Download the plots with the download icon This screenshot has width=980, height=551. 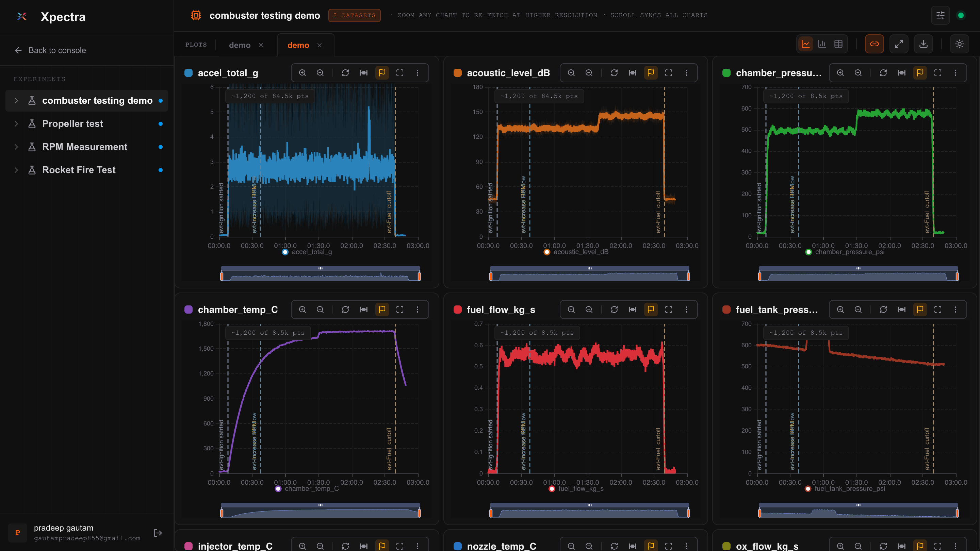pos(923,44)
